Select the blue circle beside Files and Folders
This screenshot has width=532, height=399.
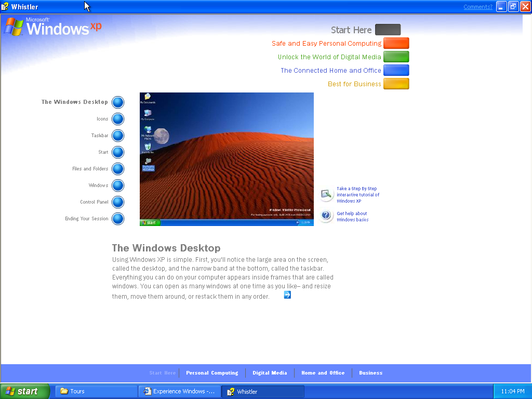tap(118, 169)
